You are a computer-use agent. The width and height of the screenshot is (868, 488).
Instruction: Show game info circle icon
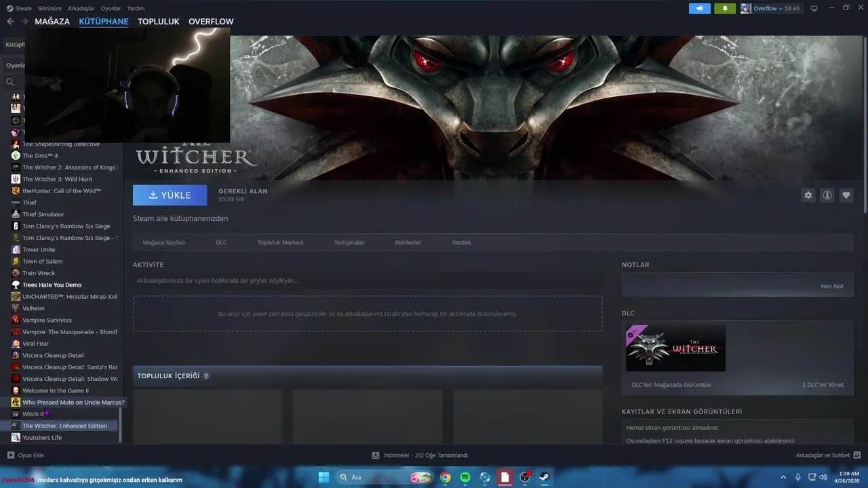point(827,195)
